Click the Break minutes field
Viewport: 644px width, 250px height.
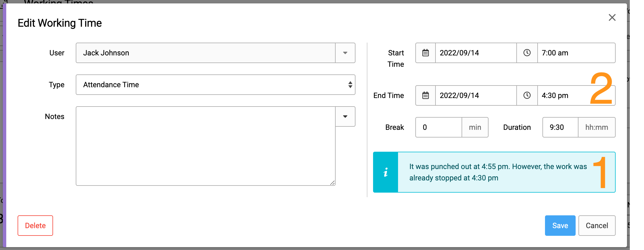coord(439,127)
